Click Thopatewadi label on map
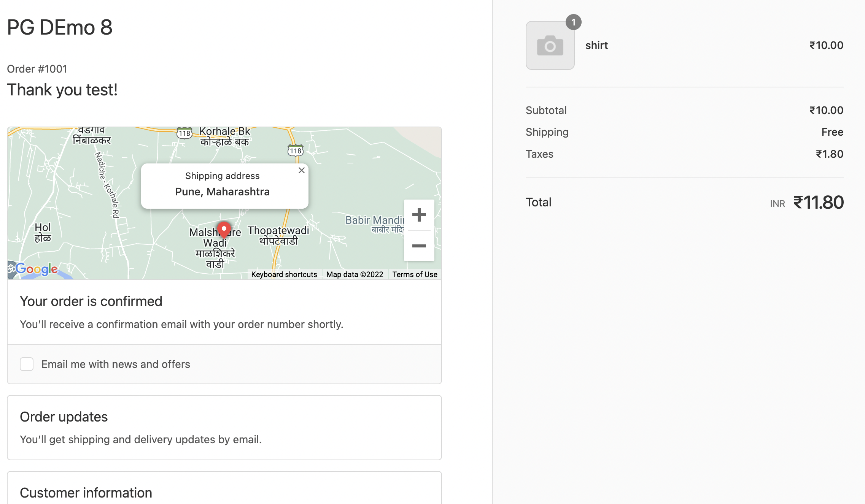Viewport: 865px width, 504px height. (278, 231)
